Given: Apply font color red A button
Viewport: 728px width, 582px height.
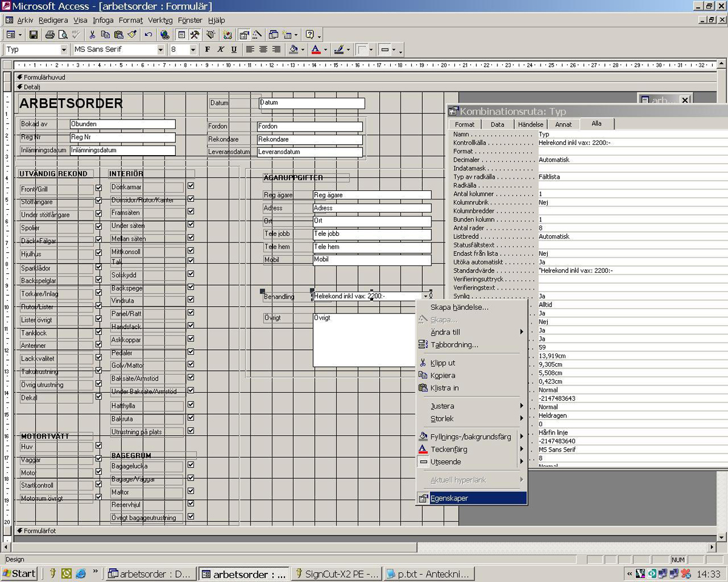Looking at the screenshot, I should (x=315, y=50).
